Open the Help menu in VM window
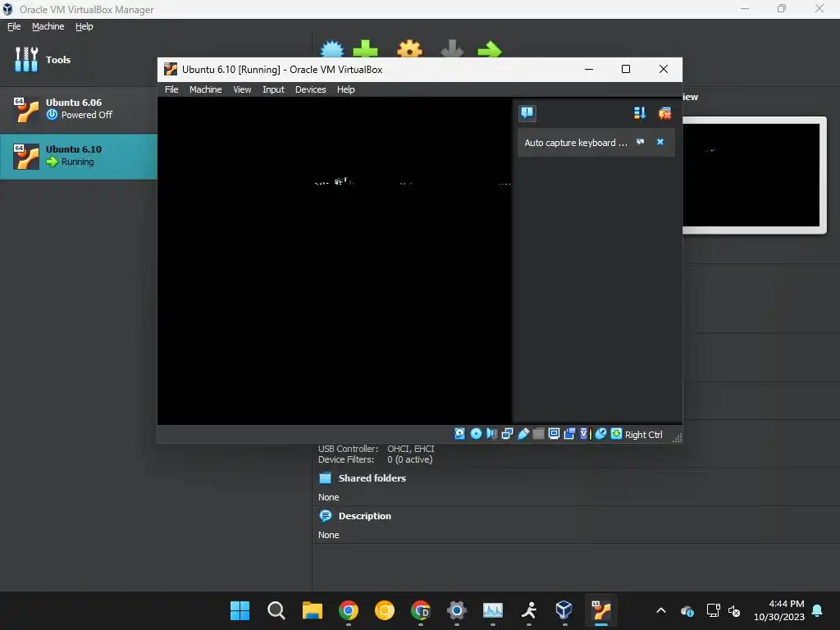 [345, 89]
